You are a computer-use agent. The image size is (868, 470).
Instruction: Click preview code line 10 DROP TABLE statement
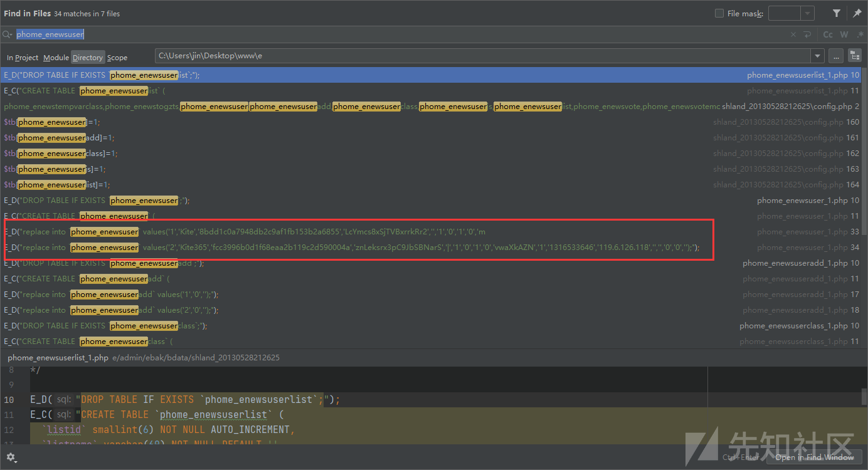(x=185, y=400)
